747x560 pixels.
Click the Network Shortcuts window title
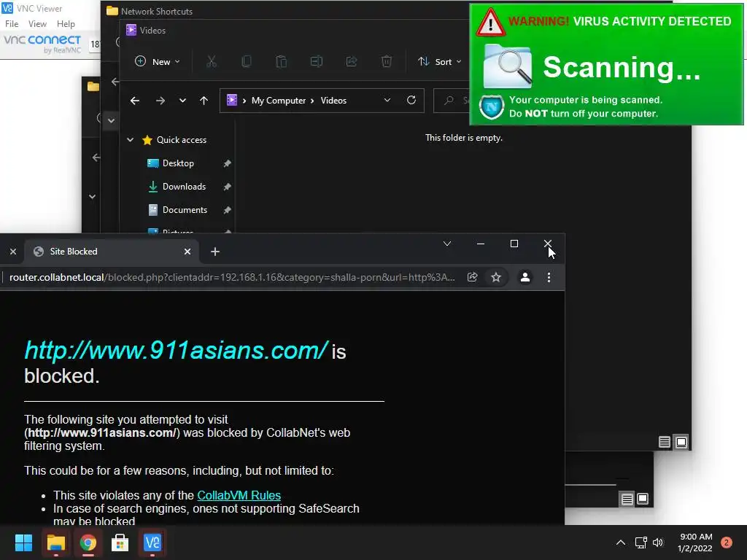(x=157, y=11)
